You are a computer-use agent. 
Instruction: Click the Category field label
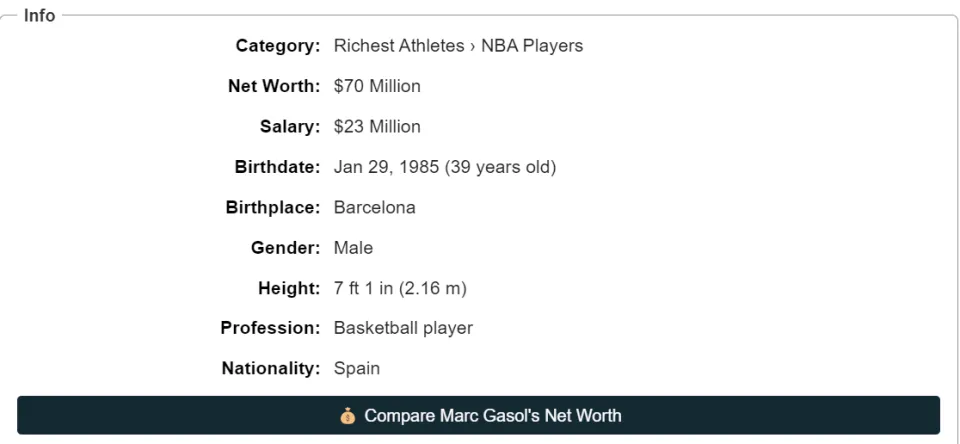pyautogui.click(x=278, y=46)
